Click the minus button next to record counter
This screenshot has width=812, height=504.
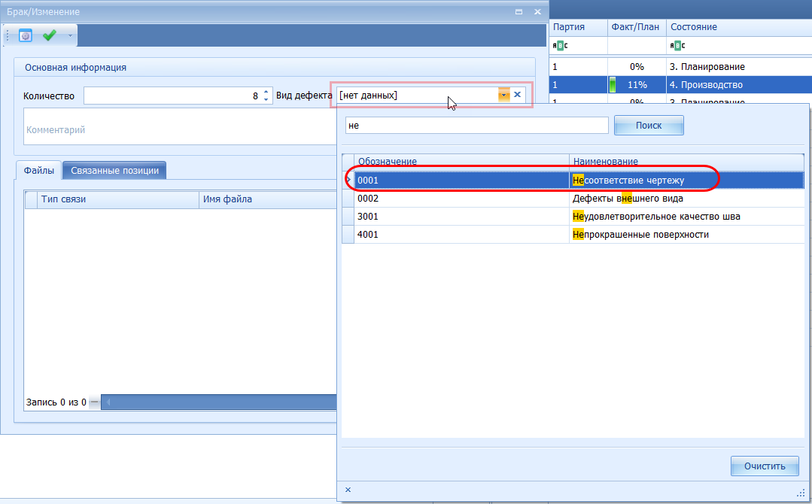pos(94,402)
